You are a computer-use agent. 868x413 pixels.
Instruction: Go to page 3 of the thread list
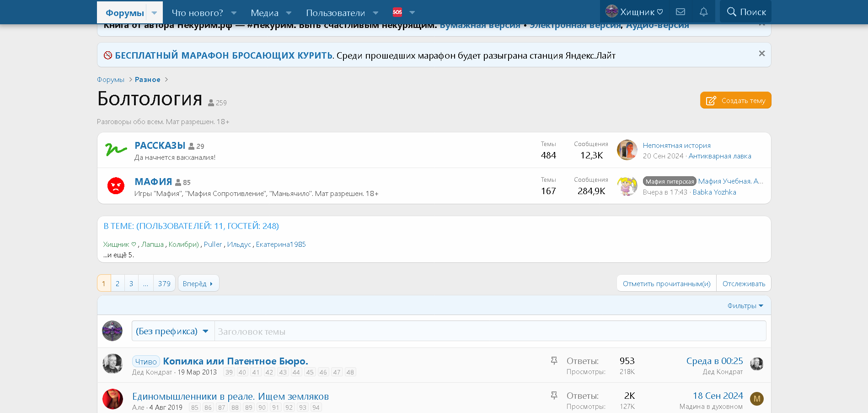click(131, 283)
